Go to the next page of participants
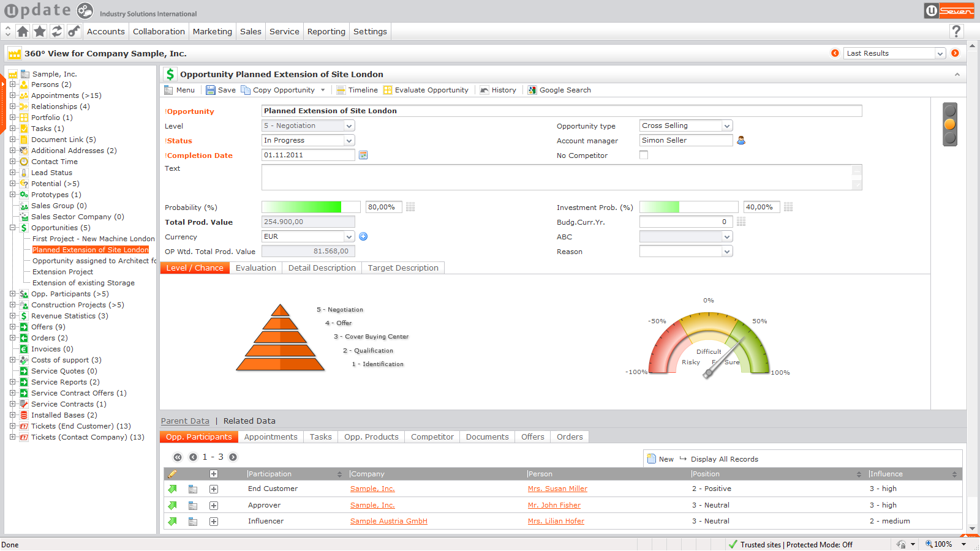 pos(233,457)
